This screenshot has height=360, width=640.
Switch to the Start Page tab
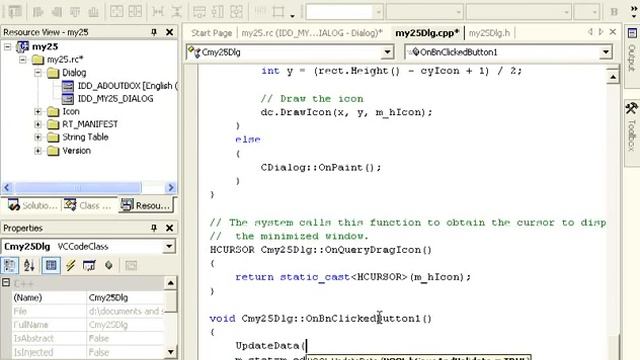coord(211,33)
